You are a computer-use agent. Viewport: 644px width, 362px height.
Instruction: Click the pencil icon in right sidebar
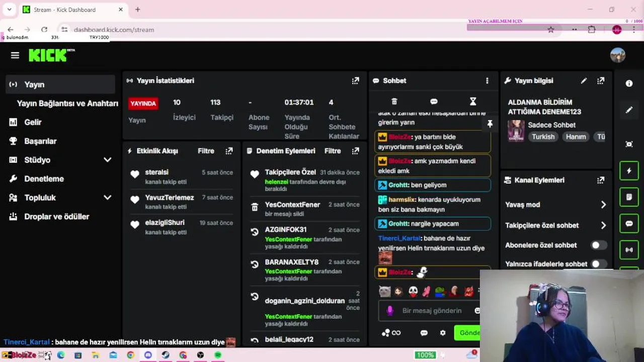[x=629, y=110]
